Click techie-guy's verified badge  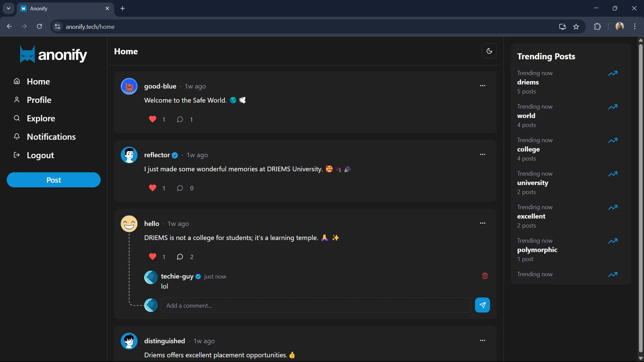point(198,277)
